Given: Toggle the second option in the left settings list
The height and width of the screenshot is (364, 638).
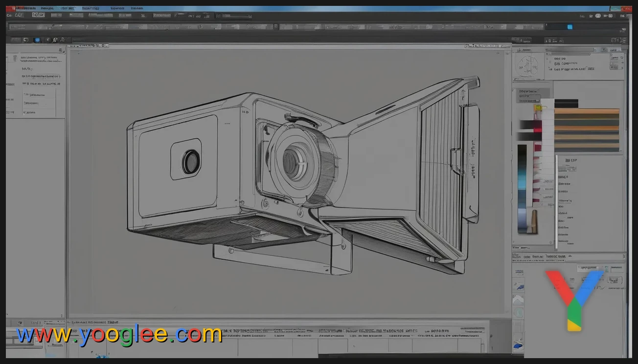Looking at the screenshot, I should (x=25, y=103).
